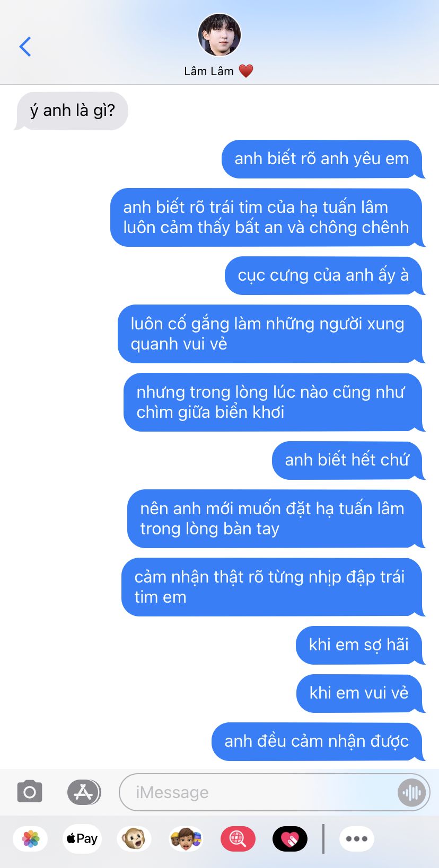439x868 pixels.
Task: Open Photos app in the app drawer
Action: 31,839
